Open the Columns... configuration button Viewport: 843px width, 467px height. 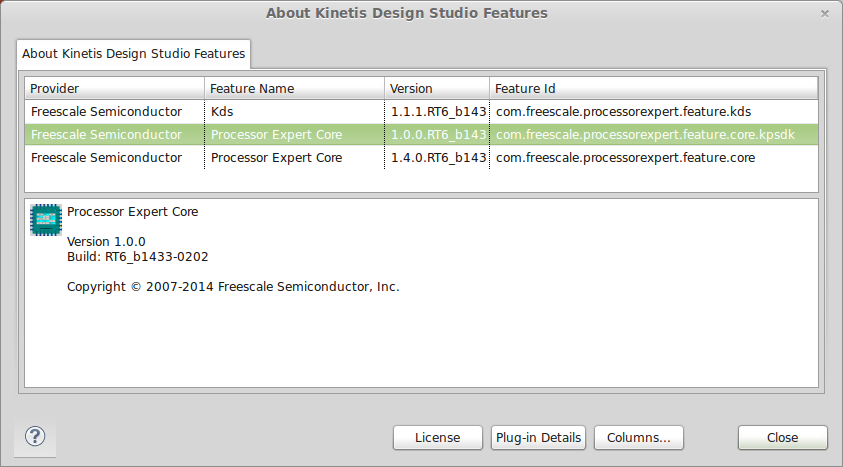(x=638, y=437)
